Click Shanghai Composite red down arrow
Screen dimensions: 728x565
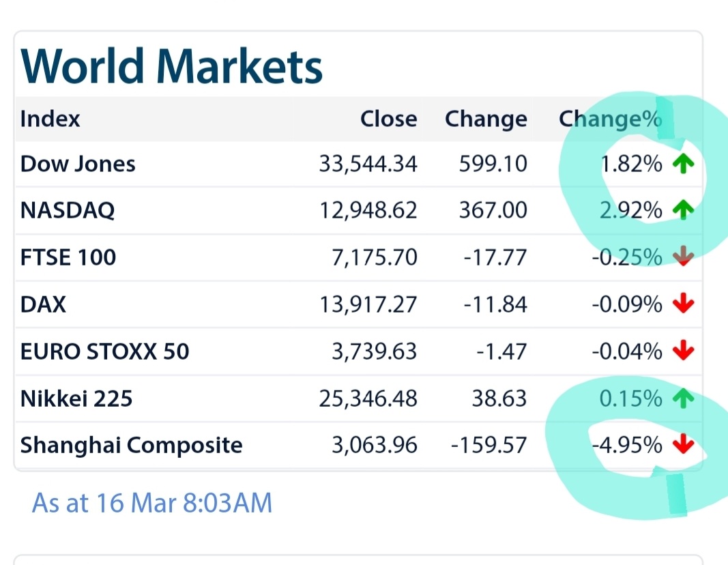(683, 446)
